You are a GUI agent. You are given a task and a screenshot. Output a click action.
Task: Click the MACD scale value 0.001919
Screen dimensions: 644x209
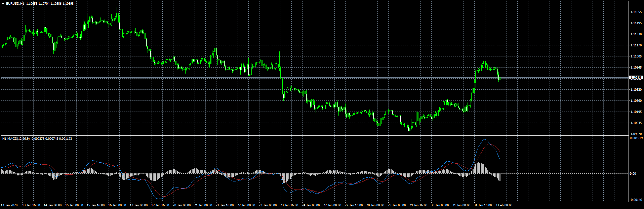636,138
